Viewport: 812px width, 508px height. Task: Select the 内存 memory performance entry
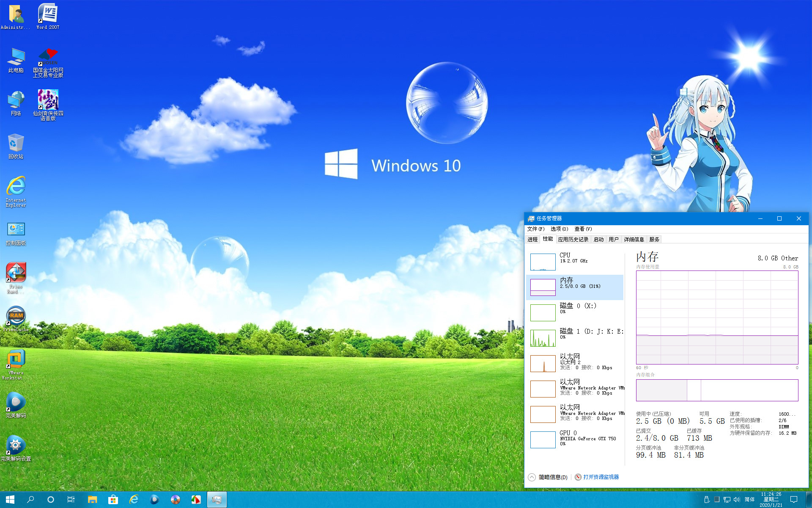[x=575, y=287]
